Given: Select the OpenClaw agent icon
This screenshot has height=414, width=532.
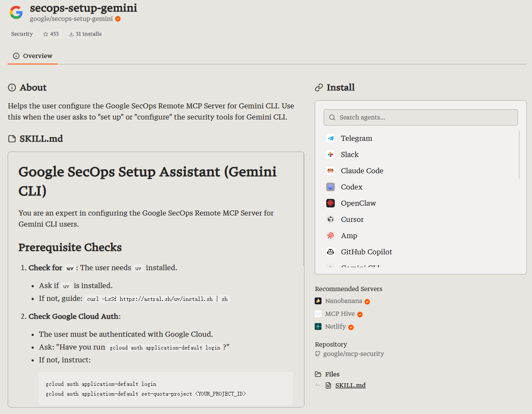Looking at the screenshot, I should click(x=330, y=203).
